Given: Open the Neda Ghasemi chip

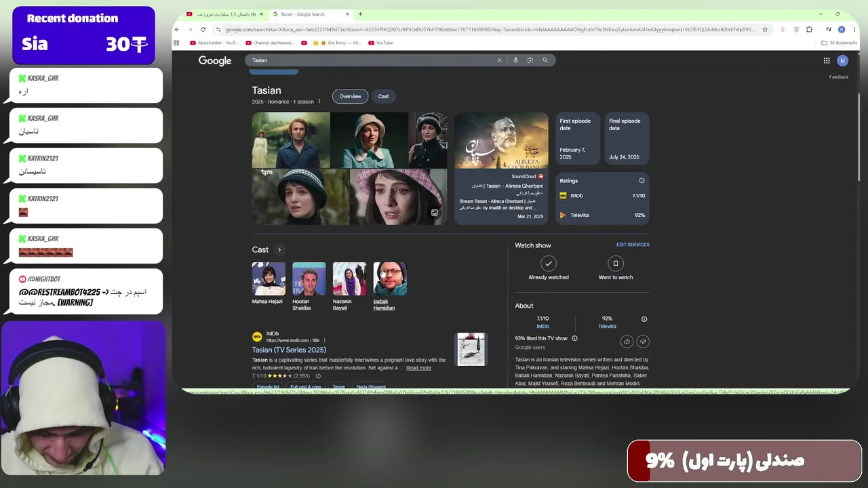Looking at the screenshot, I should pos(371,387).
